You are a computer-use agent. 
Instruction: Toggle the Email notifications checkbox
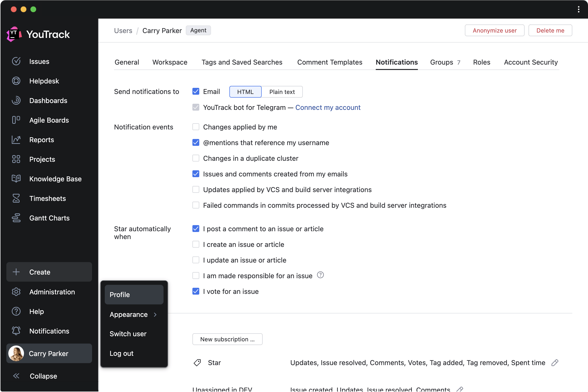click(x=196, y=92)
